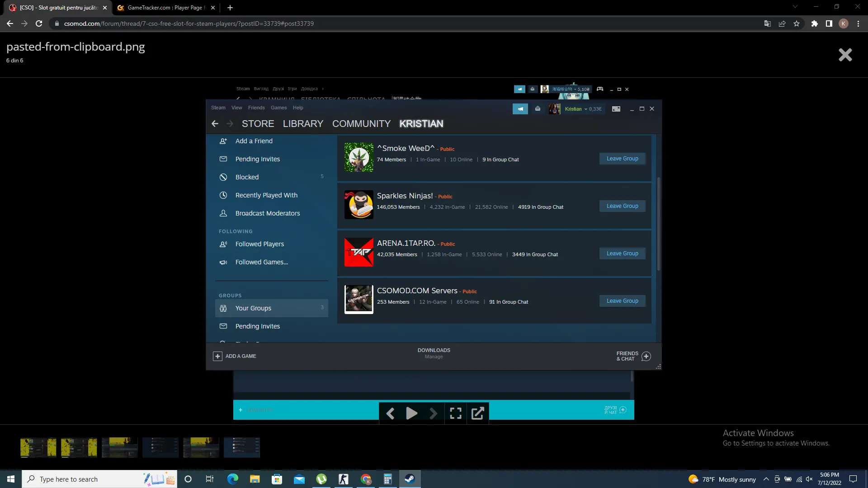The height and width of the screenshot is (488, 868).
Task: Bookmark this page with the star icon
Action: (797, 23)
